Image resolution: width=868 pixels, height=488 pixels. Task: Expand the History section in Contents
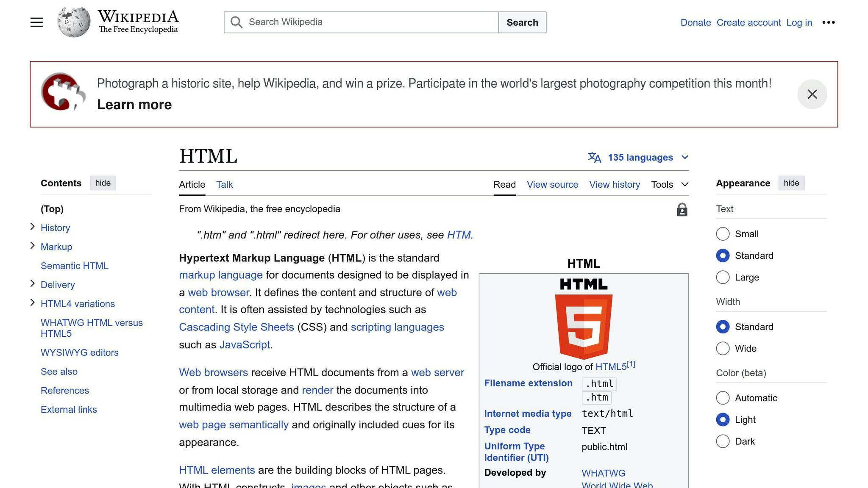click(33, 226)
